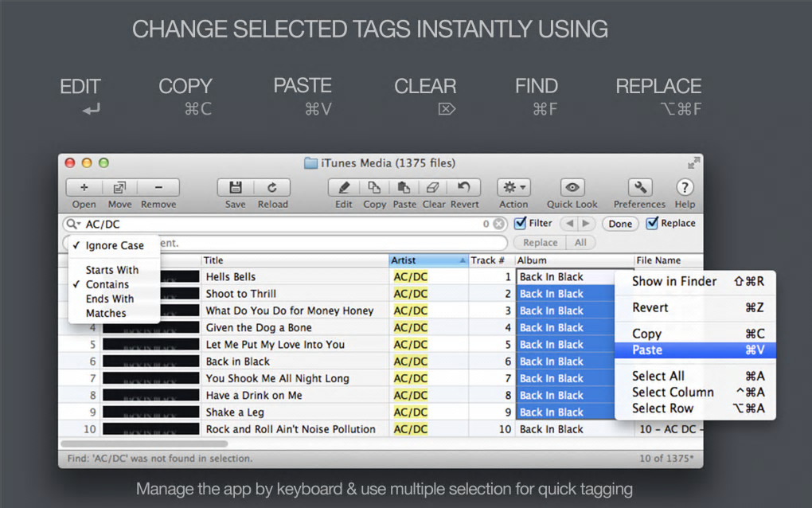Viewport: 812px width, 508px height.
Task: Click the '10 of 1375' status text
Action: tap(666, 459)
